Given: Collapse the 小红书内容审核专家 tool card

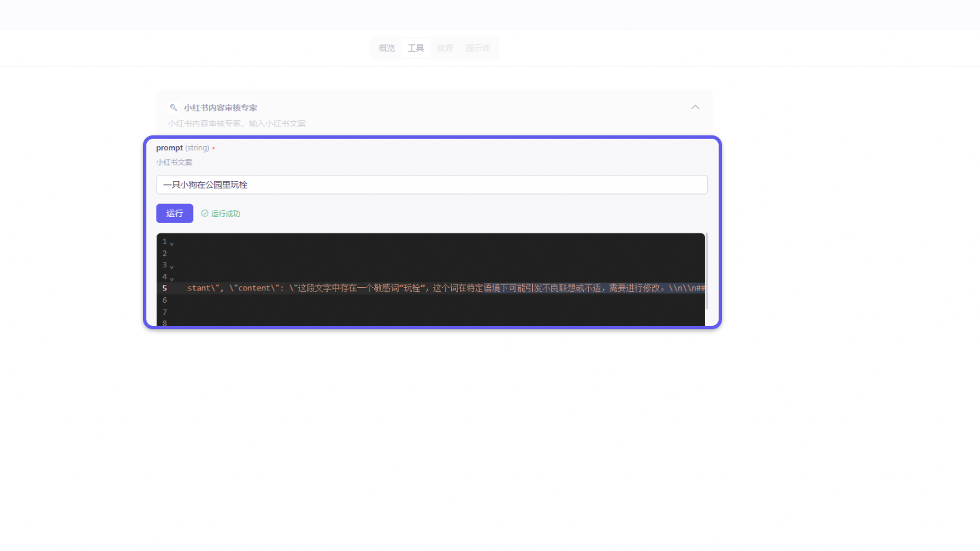Looking at the screenshot, I should pyautogui.click(x=695, y=107).
